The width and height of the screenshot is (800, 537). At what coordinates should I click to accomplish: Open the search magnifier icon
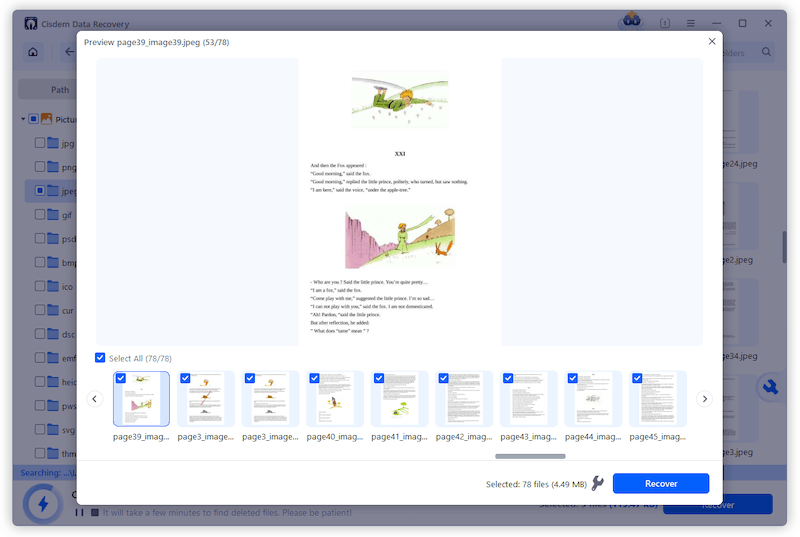pos(766,52)
